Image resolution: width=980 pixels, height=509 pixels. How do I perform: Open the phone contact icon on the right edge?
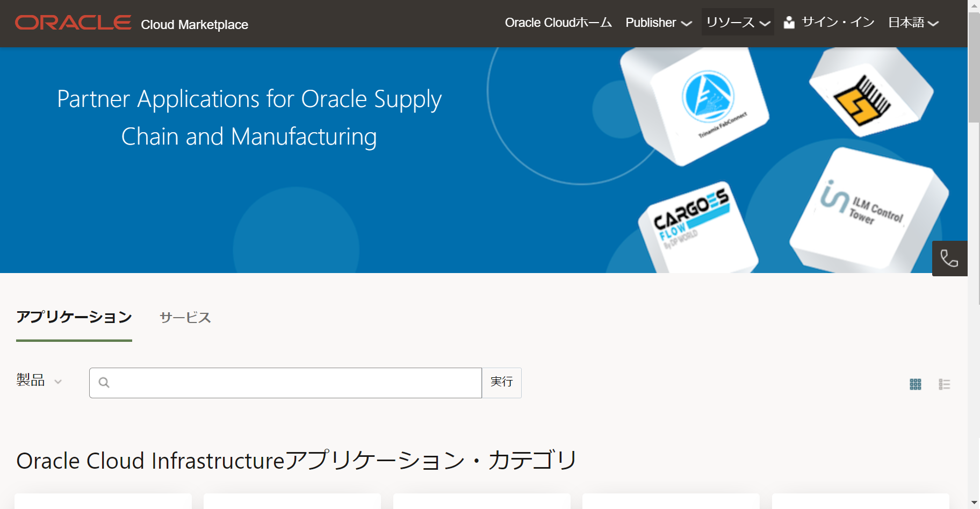(x=950, y=259)
